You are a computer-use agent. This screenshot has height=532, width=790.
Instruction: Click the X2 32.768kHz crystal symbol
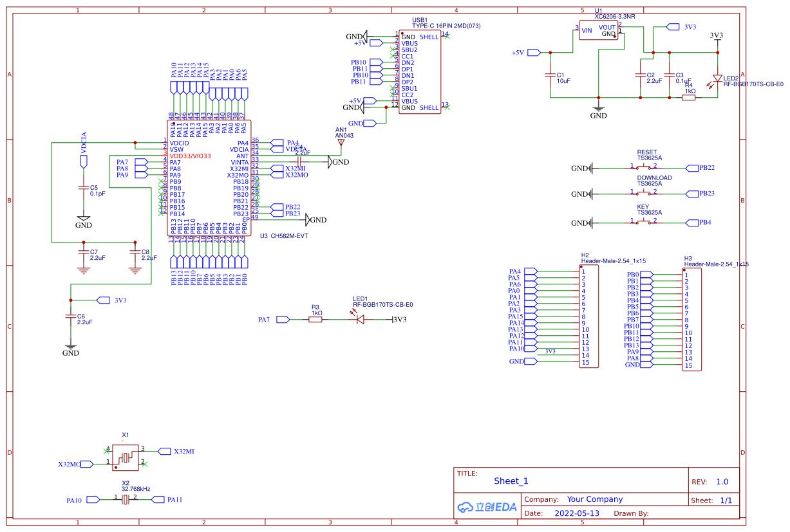click(x=126, y=499)
